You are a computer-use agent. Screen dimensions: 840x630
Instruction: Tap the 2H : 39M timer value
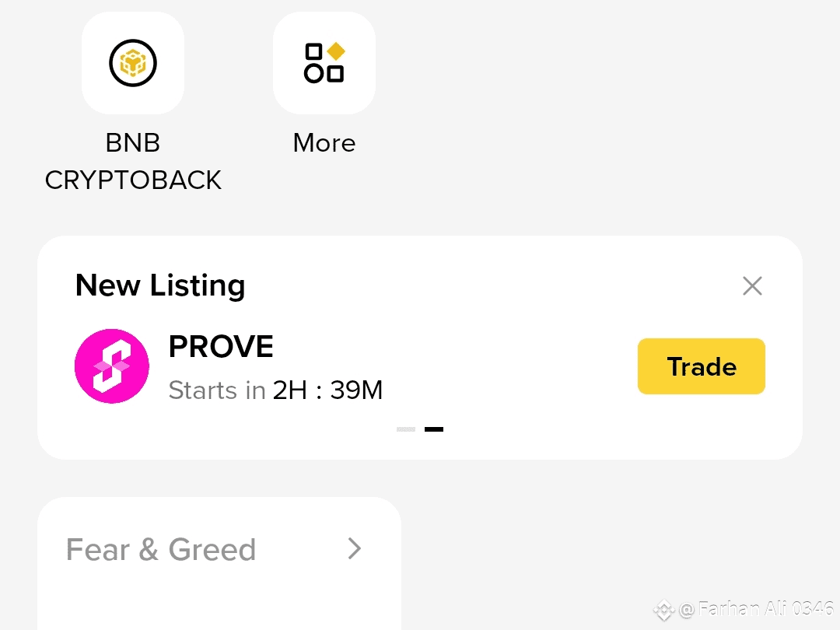(x=328, y=390)
